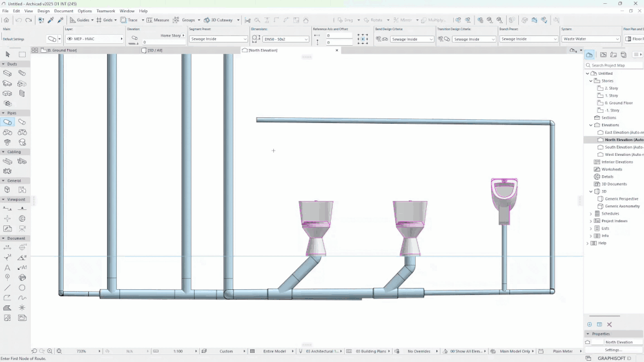Open the Document menu
644x362 pixels.
click(64, 11)
